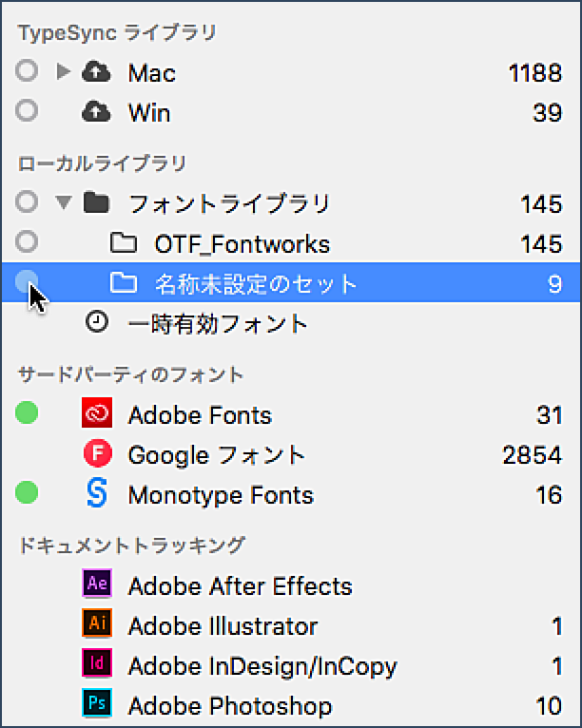Click the InDesign Id icon
Viewport: 582px width, 728px height.
[97, 663]
